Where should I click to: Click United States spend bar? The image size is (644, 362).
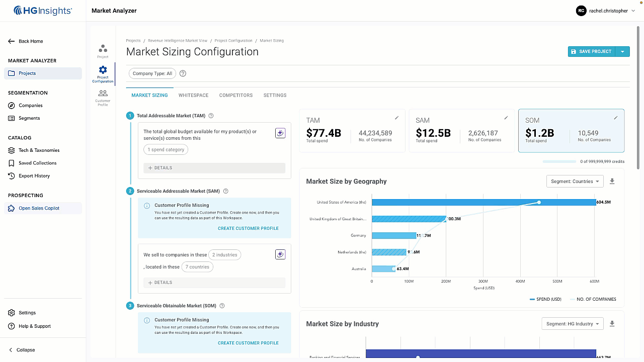pos(484,202)
